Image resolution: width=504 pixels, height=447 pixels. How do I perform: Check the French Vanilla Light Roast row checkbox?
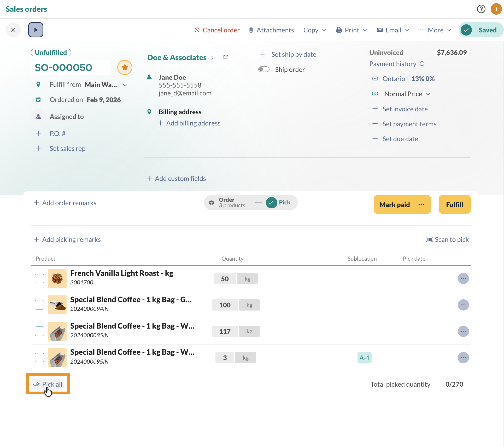click(x=39, y=278)
